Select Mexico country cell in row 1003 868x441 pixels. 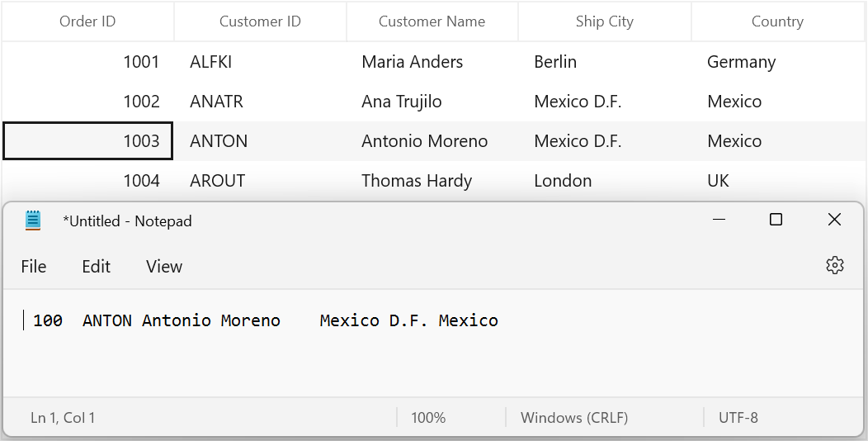click(x=777, y=140)
